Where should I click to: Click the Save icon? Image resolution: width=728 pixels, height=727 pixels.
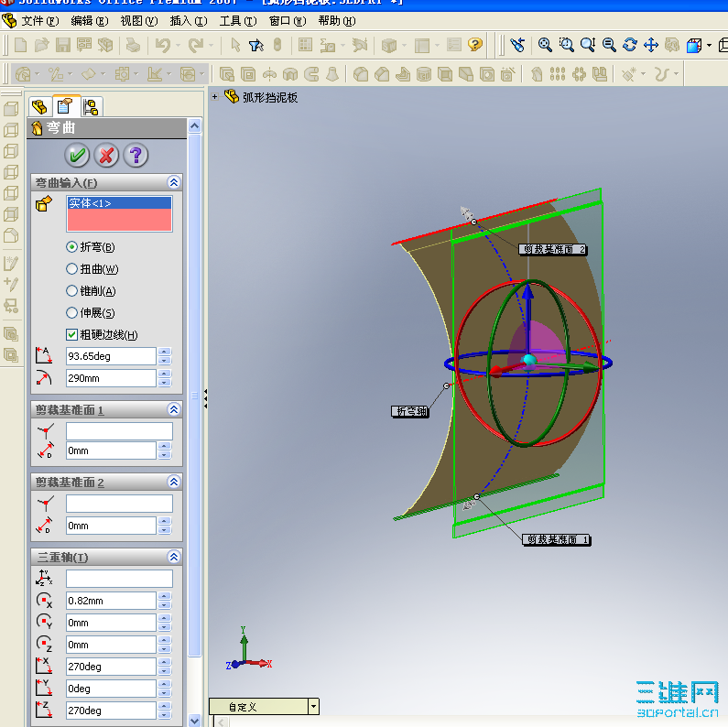pos(62,45)
